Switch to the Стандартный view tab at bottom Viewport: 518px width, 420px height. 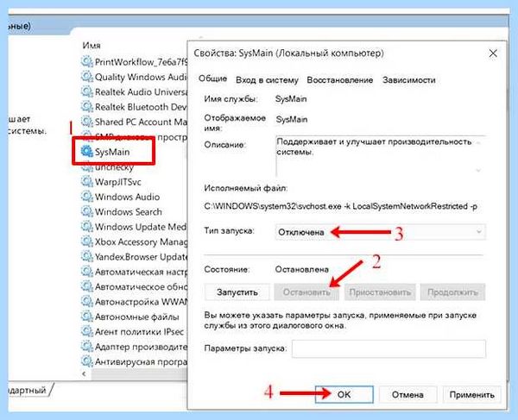[x=28, y=390]
